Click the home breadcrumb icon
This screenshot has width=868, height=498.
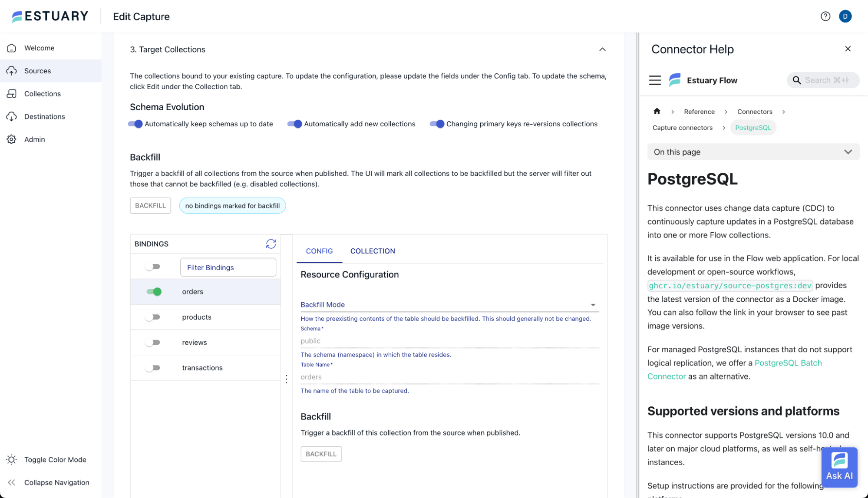pos(657,112)
